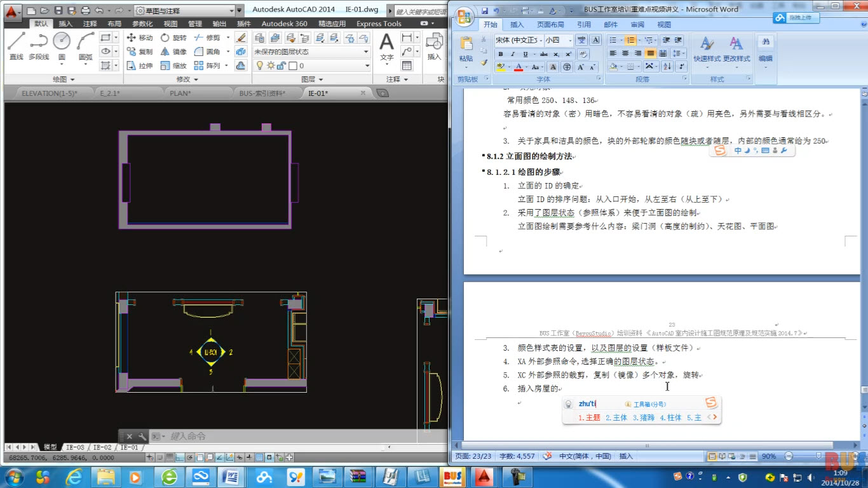Screen dimensions: 868x488
Task: Expand the 绘图 panel in AutoCAD
Action: 64,79
